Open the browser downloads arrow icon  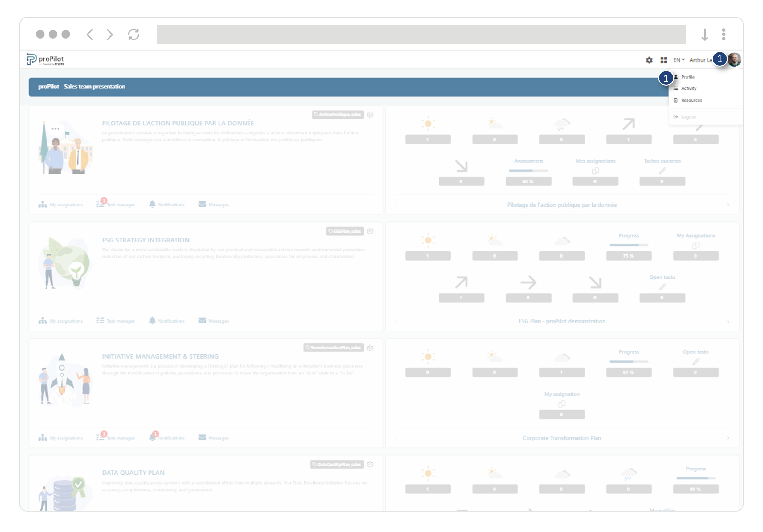click(x=704, y=34)
